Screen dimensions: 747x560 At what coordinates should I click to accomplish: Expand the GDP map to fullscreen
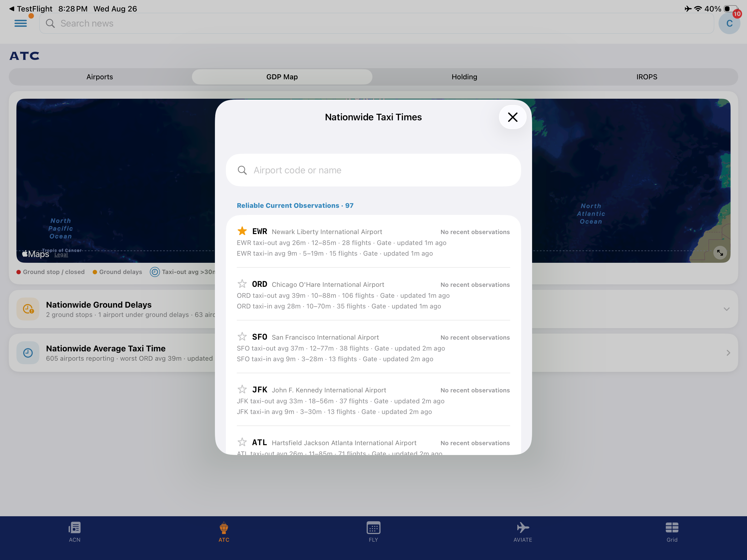point(720,253)
